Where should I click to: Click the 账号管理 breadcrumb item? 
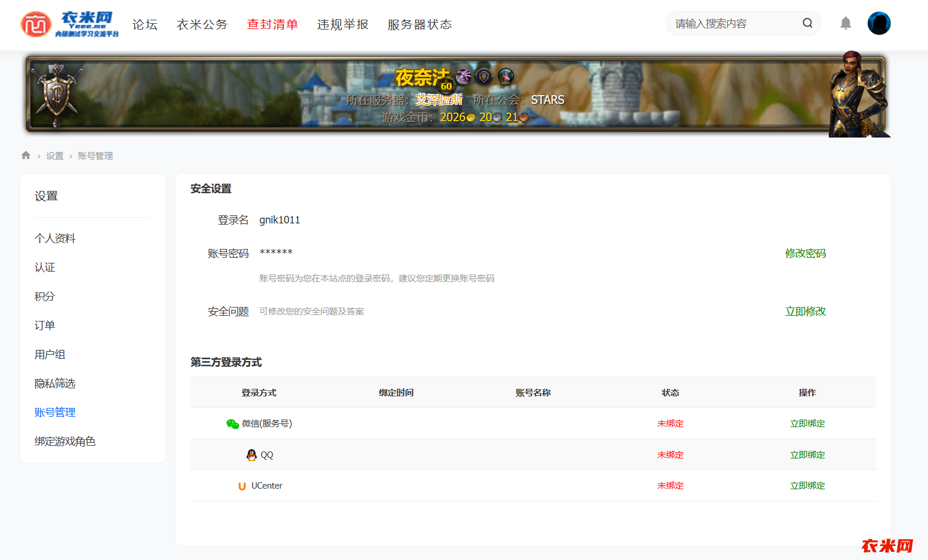pyautogui.click(x=95, y=156)
